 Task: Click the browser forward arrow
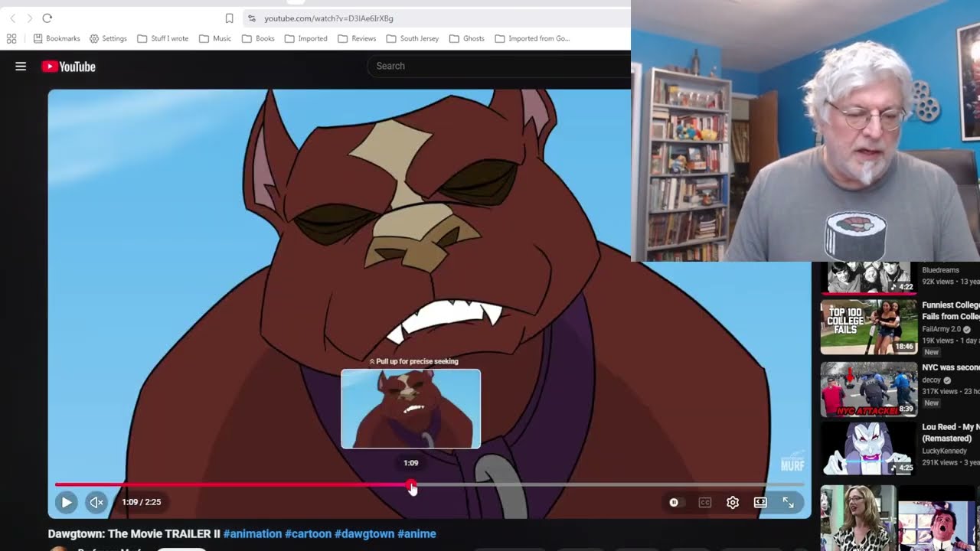tap(30, 18)
